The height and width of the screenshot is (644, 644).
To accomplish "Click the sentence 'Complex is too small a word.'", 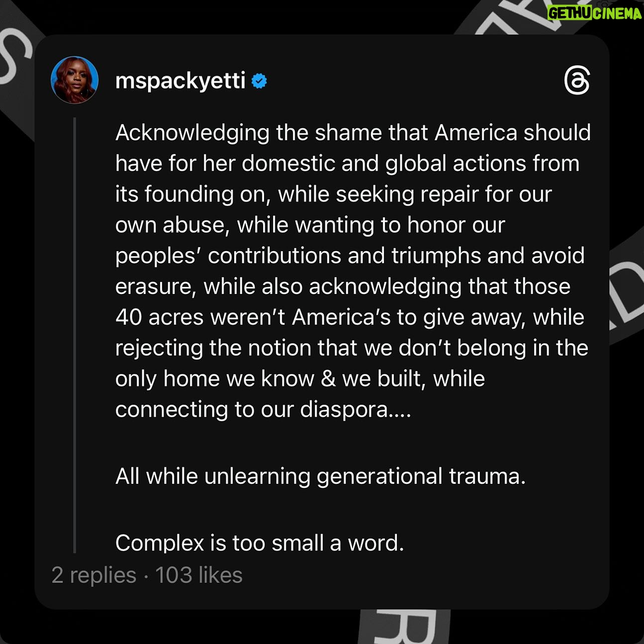I will (260, 543).
